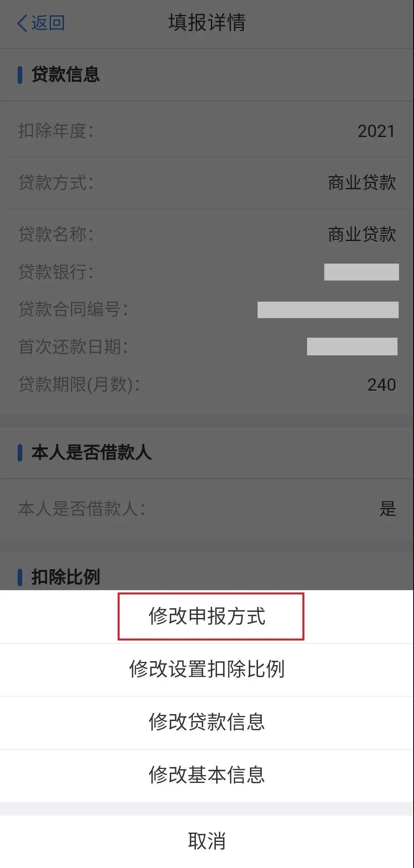414x868 pixels.
Task: Tap the 扣除比例 section header
Action: pos(66,577)
